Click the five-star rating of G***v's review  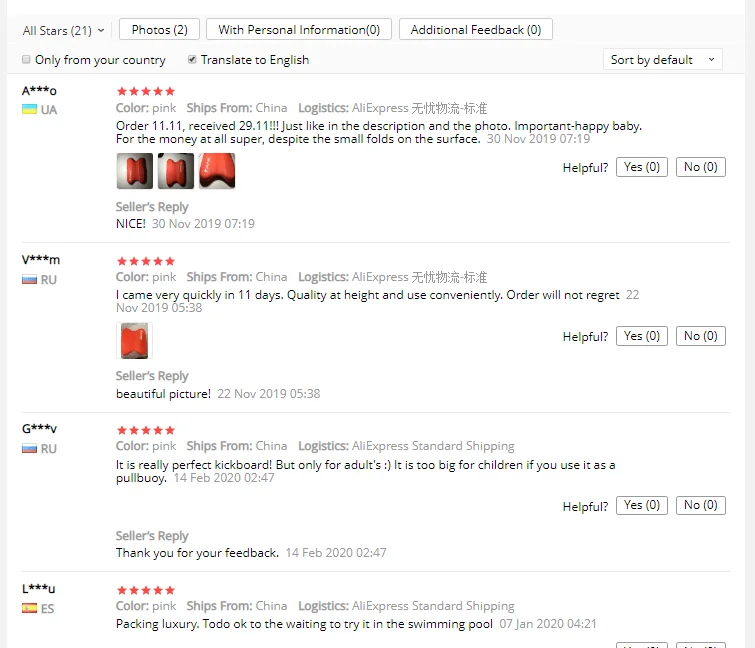(145, 430)
